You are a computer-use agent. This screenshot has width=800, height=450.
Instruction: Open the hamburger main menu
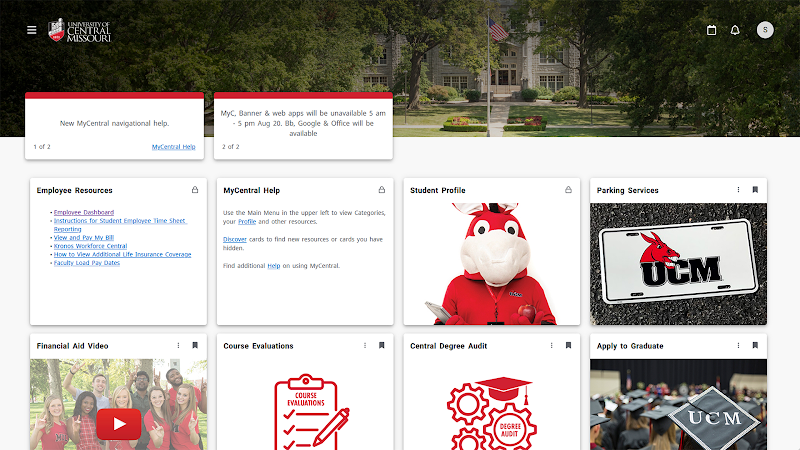click(x=32, y=30)
